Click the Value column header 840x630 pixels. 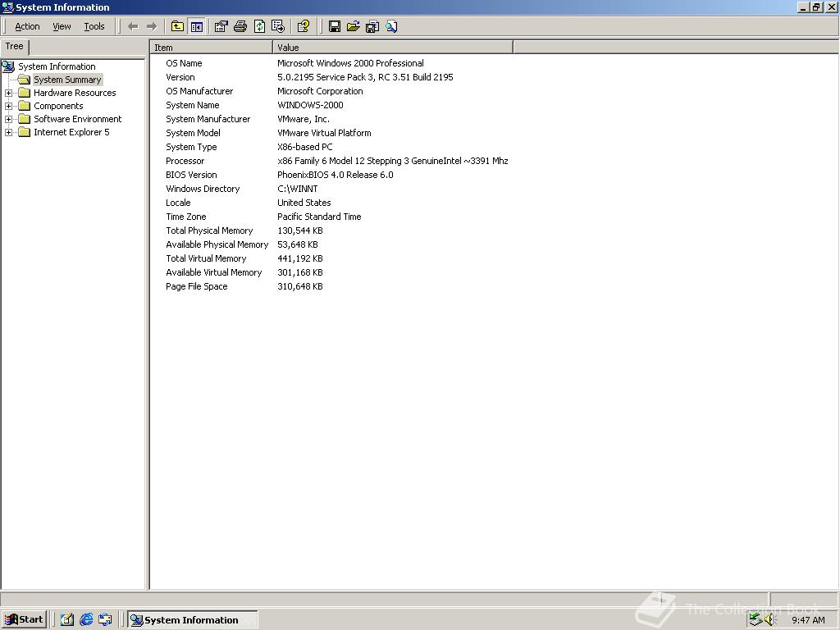pos(393,47)
